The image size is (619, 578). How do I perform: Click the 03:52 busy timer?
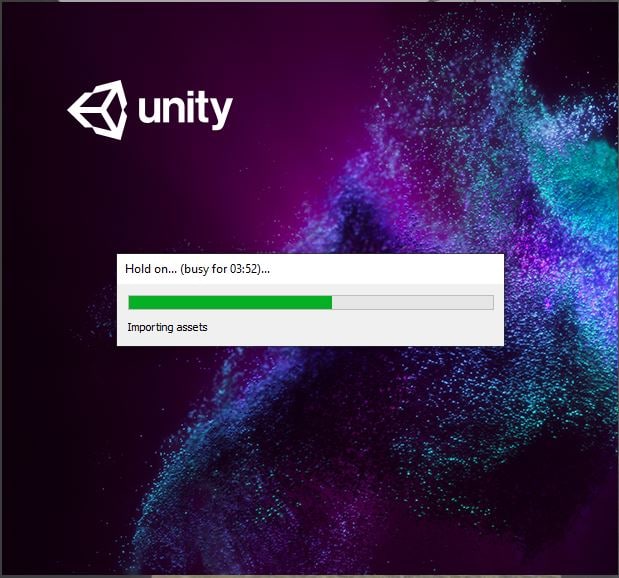(x=244, y=269)
